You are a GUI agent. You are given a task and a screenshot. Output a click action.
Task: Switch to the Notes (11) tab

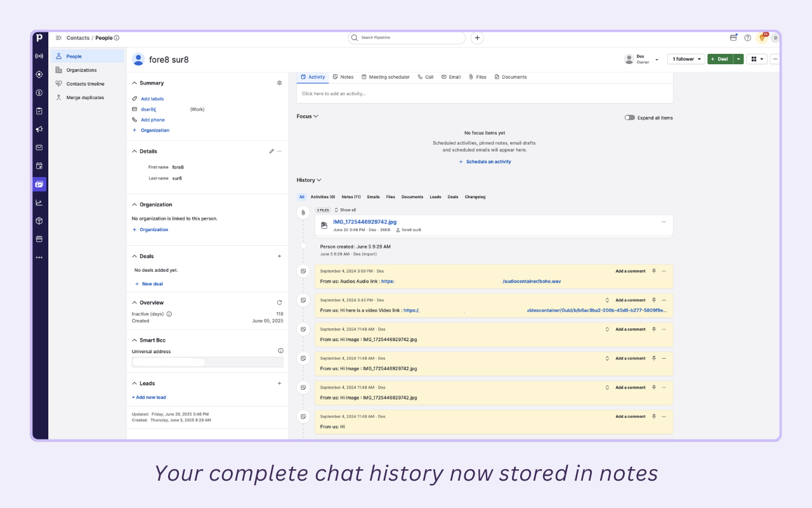[351, 197]
